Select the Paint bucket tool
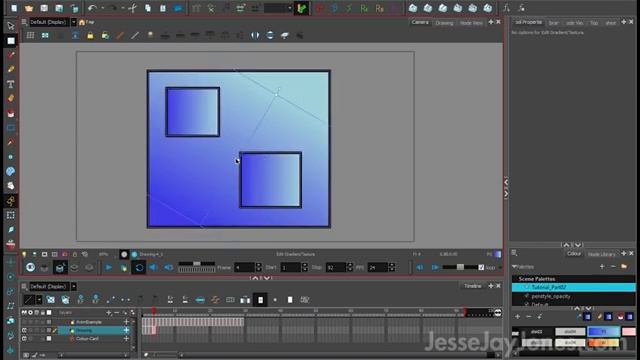 pos(11,113)
